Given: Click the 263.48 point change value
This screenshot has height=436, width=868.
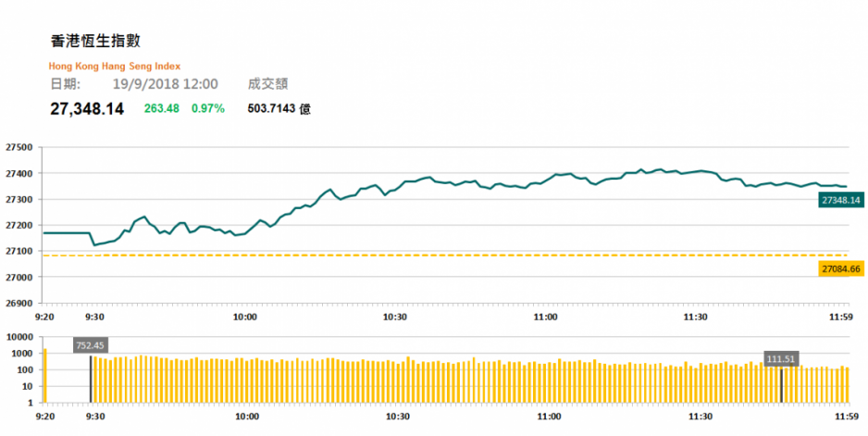Looking at the screenshot, I should tap(162, 108).
